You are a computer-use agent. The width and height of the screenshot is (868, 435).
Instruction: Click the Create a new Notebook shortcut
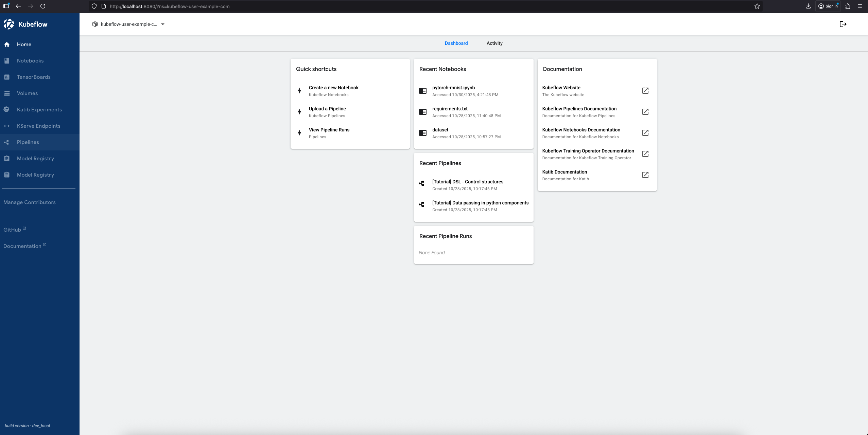click(x=333, y=88)
